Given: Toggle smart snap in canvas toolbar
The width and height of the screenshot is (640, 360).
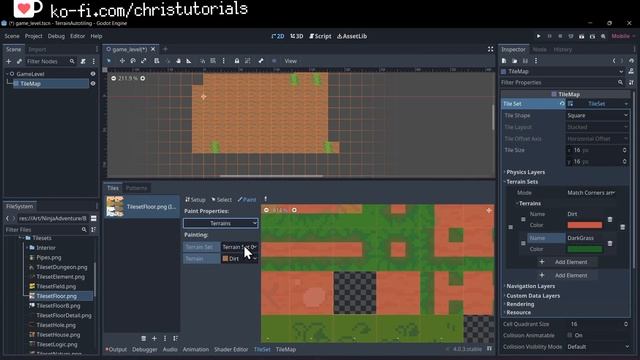Looking at the screenshot, I should tap(202, 61).
